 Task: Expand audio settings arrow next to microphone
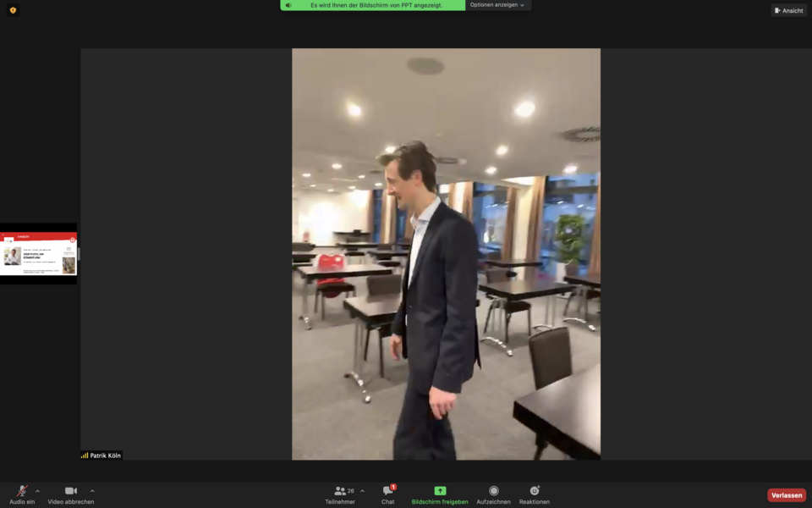pyautogui.click(x=37, y=490)
